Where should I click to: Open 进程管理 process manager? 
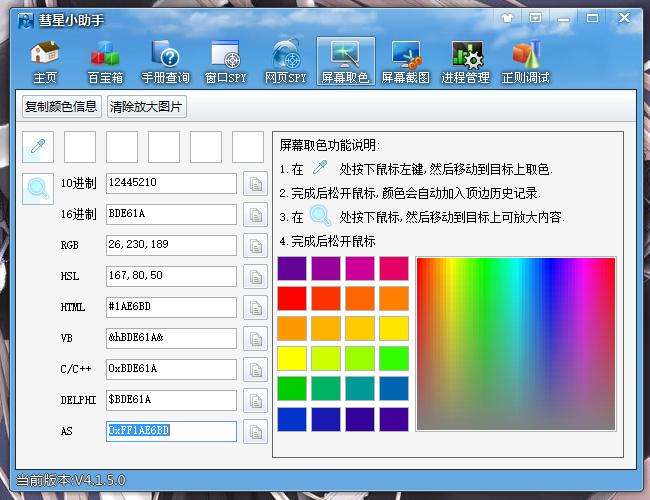[x=465, y=62]
